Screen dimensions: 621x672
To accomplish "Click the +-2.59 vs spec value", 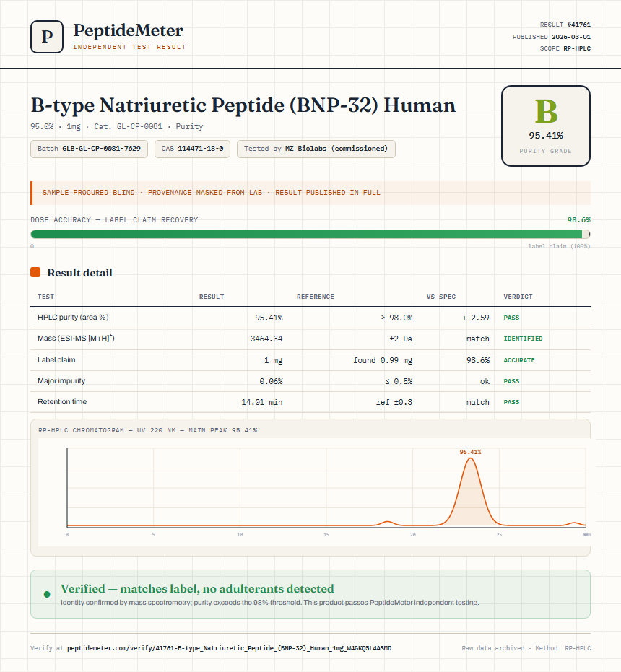I will tap(476, 318).
